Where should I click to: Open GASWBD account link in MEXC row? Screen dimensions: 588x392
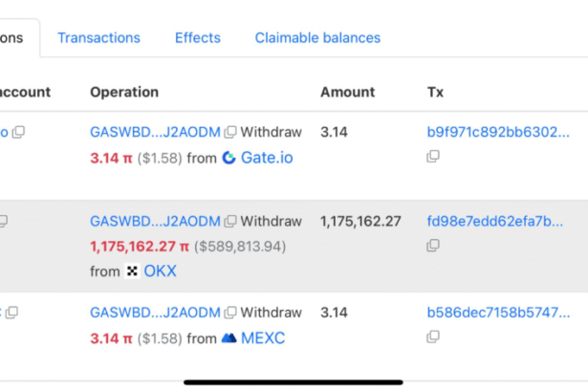[x=155, y=313]
